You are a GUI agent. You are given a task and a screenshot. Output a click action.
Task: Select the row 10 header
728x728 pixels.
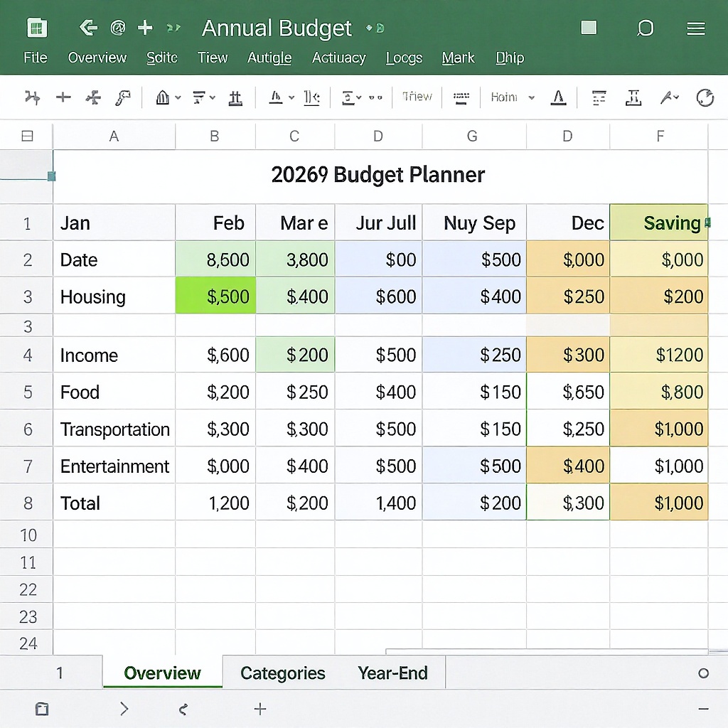click(x=26, y=535)
